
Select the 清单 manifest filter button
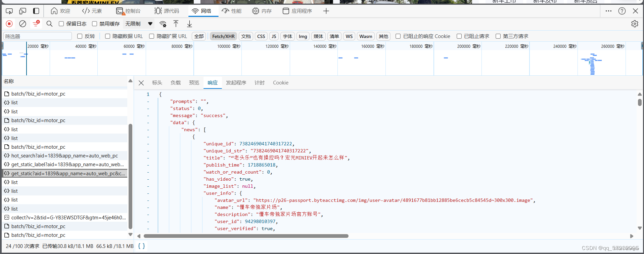coord(334,36)
